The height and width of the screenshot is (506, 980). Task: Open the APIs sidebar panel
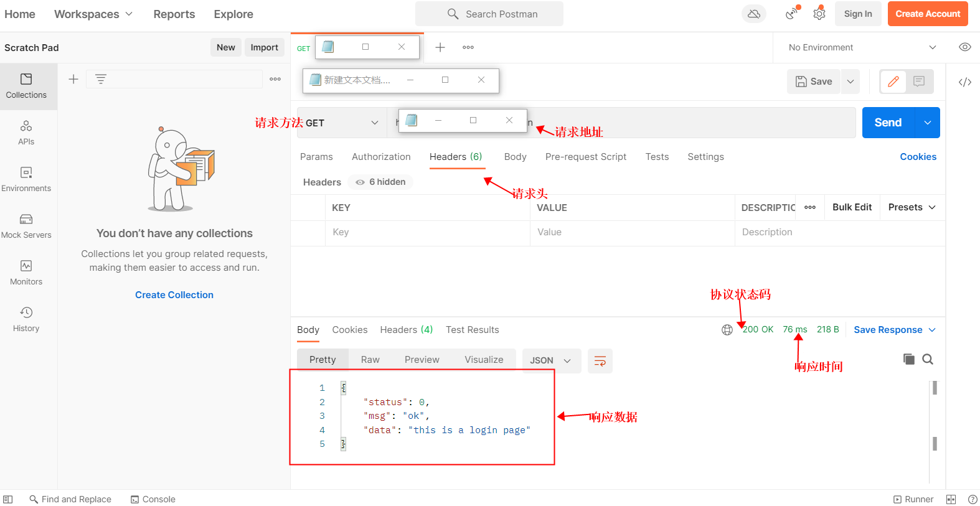pos(26,133)
